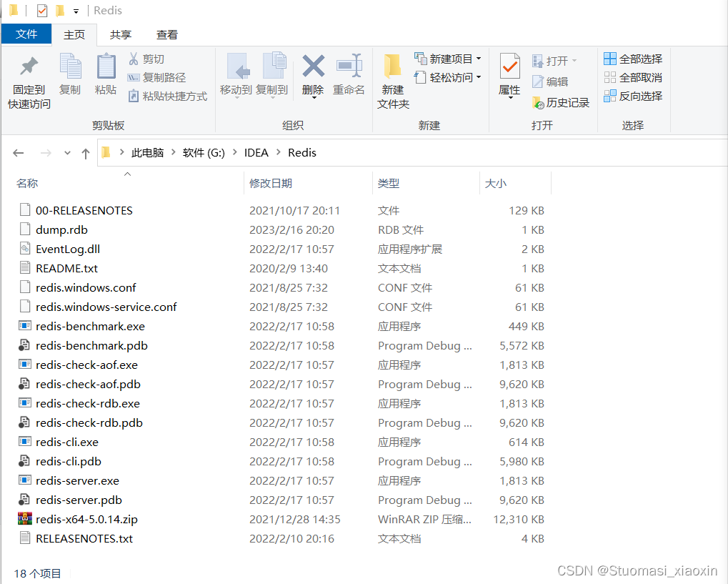This screenshot has height=584, width=728.
Task: Navigate to 软件 (G:) in breadcrumb
Action: click(x=204, y=153)
